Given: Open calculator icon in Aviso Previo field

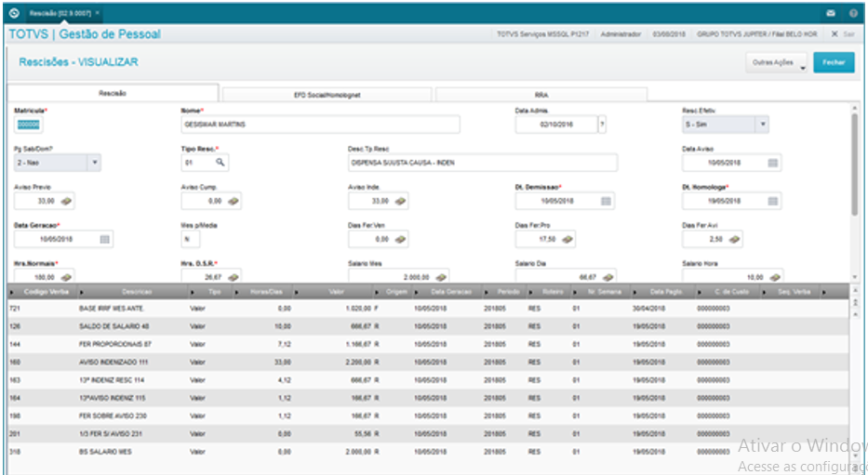Looking at the screenshot, I should (x=66, y=202).
